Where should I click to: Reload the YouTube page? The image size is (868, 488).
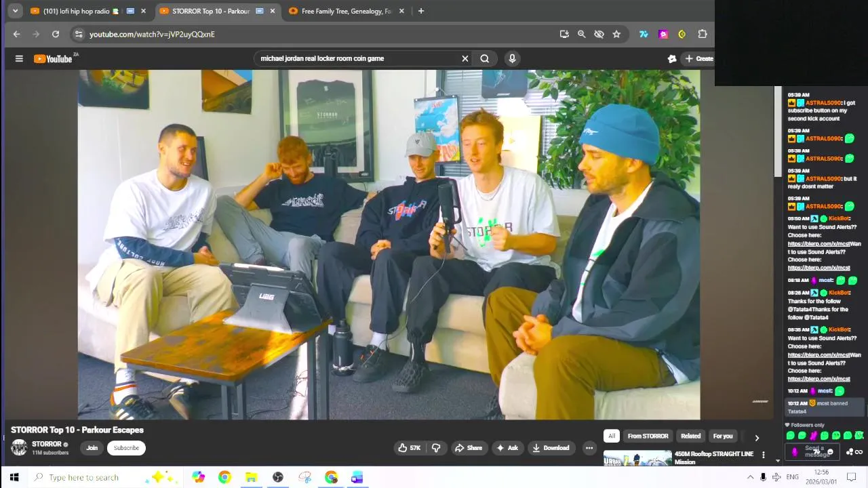tap(56, 34)
